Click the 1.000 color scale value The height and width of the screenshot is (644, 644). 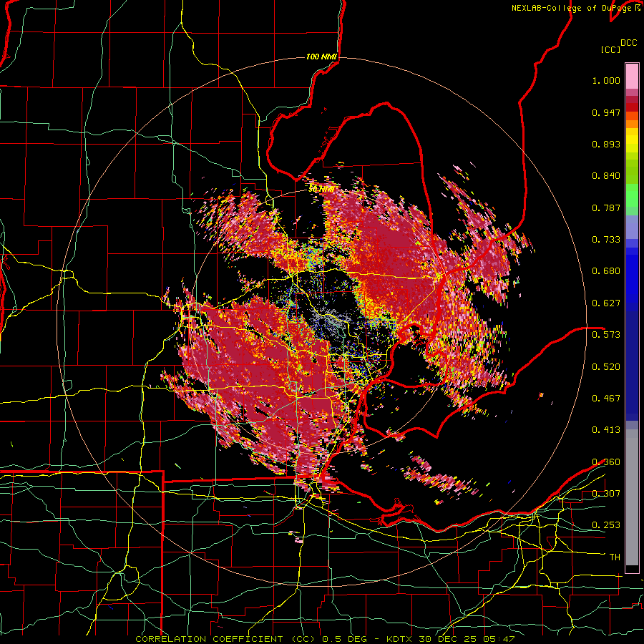point(606,80)
